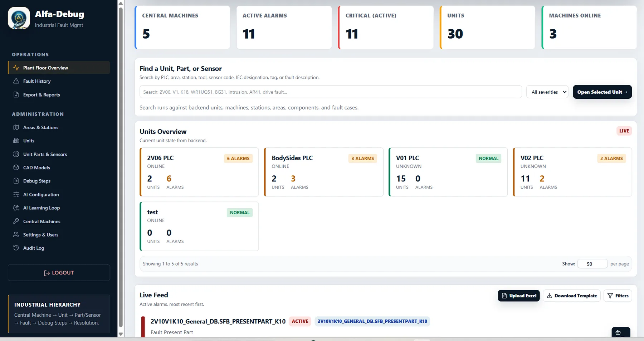Click the Audit Log history icon

(16, 248)
